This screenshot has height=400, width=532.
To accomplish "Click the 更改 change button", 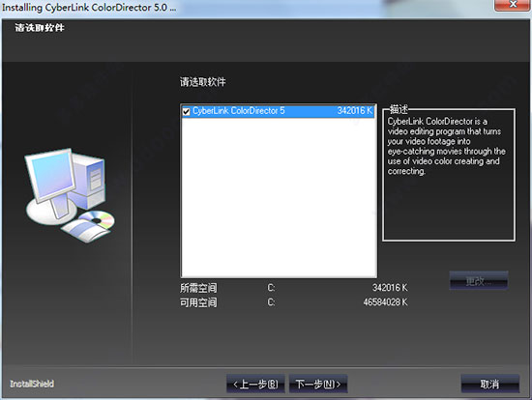I will coord(479,281).
